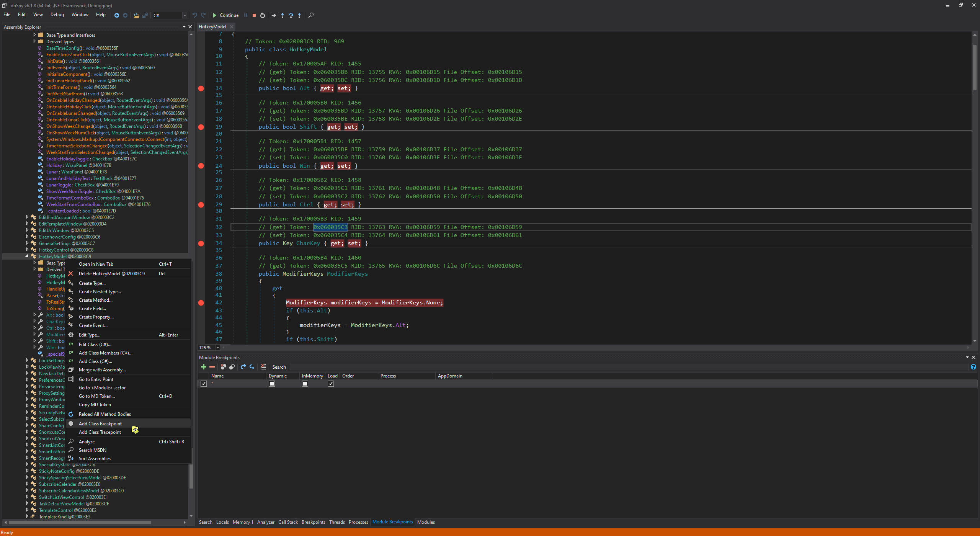Switch to the Breakpoints tab
The width and height of the screenshot is (980, 536).
(x=314, y=522)
